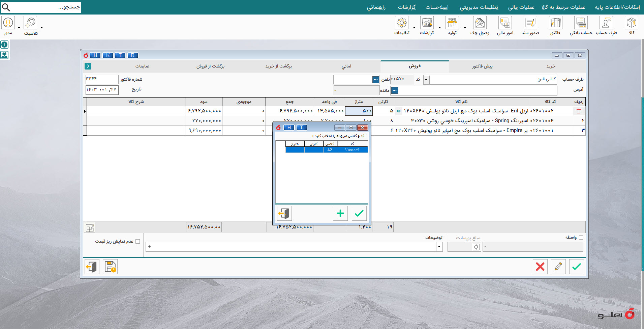644x329 pixels.
Task: Exit invoice form via door icon
Action: [x=92, y=267]
